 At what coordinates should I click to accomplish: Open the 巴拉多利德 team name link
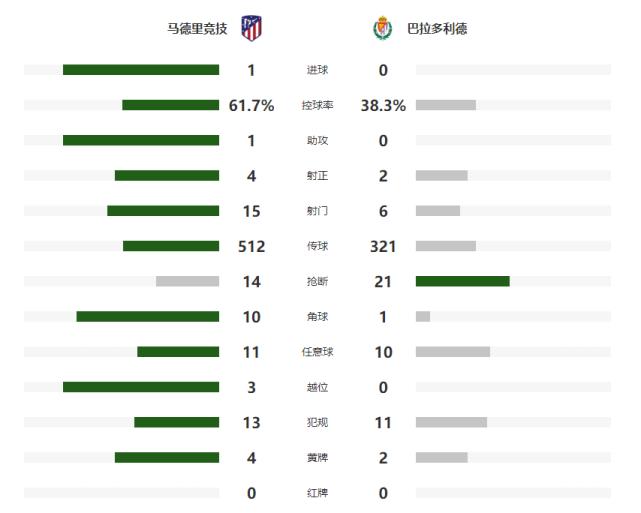[437, 29]
